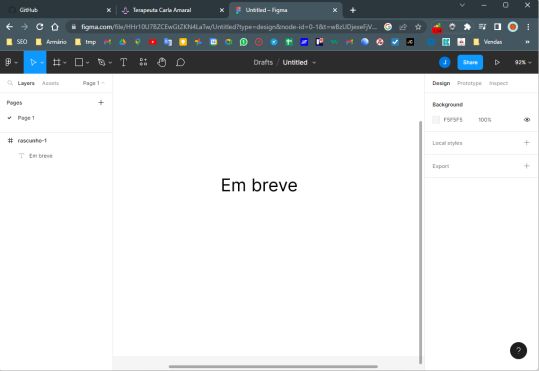Expand the Frame tool options arrow

[65, 63]
